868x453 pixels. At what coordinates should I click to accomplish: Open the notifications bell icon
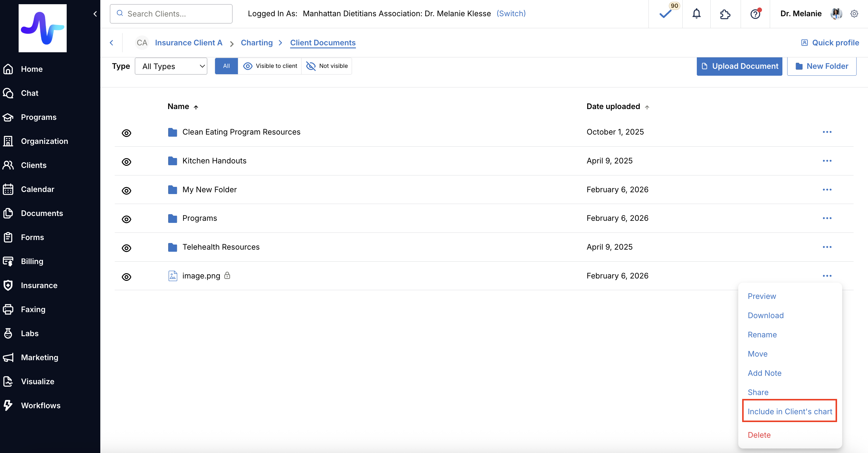point(696,14)
